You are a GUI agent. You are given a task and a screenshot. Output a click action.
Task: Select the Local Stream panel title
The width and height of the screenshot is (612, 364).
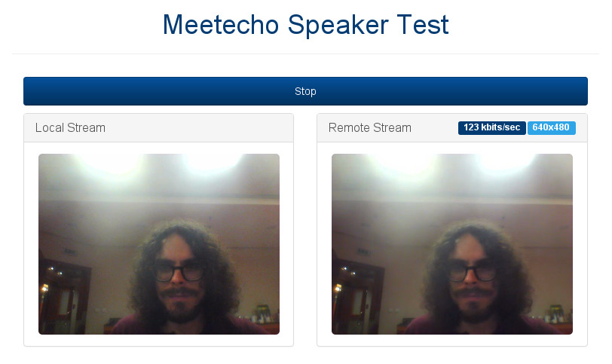70,127
